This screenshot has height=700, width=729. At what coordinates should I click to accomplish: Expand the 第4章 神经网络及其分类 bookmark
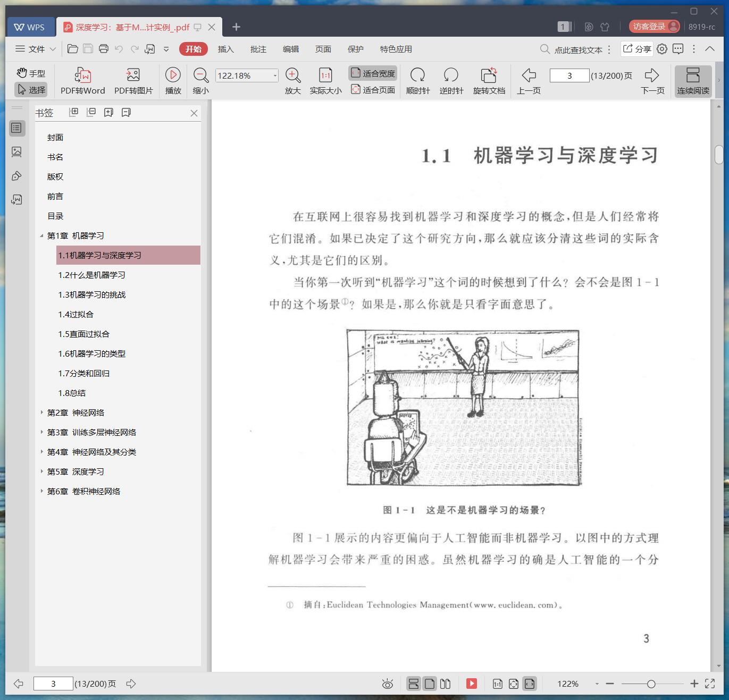pyautogui.click(x=41, y=451)
